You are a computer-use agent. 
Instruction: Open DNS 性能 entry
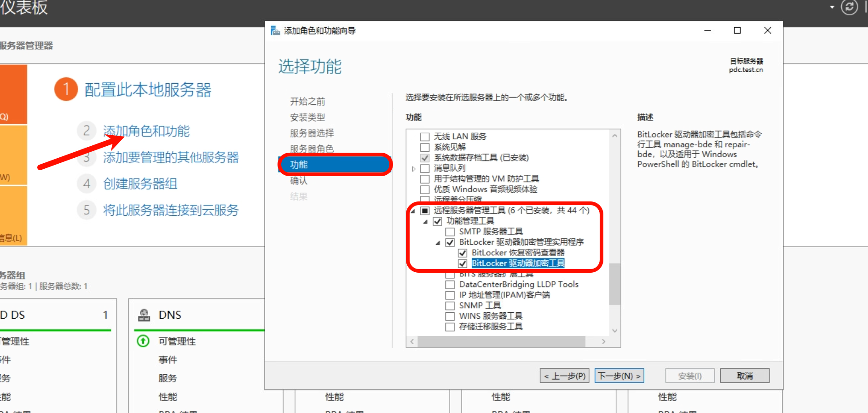(x=168, y=396)
